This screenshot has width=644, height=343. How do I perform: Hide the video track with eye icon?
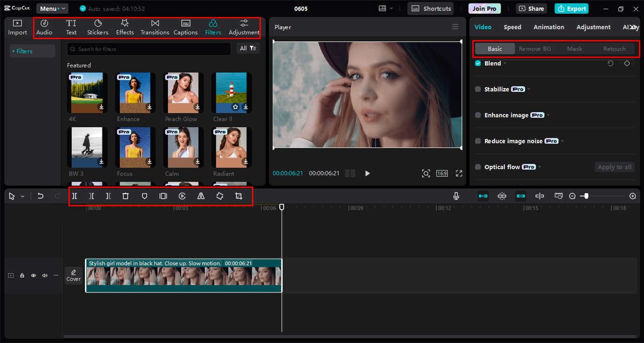tap(34, 276)
